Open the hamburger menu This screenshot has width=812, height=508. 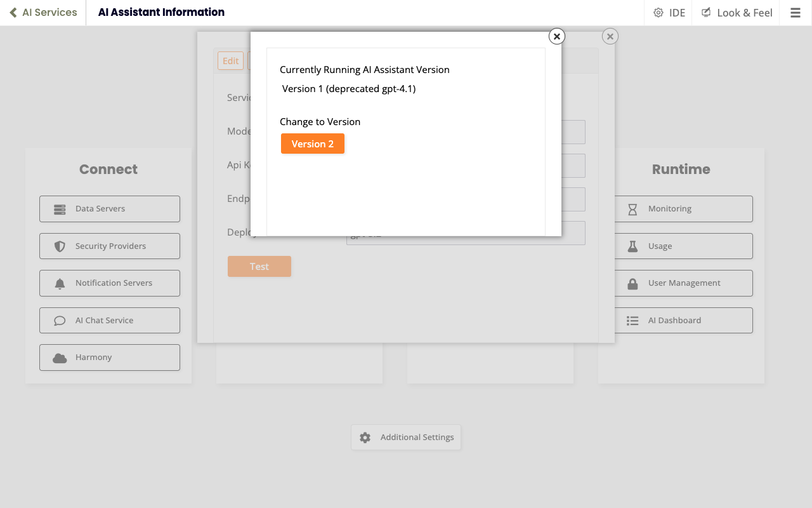[795, 13]
